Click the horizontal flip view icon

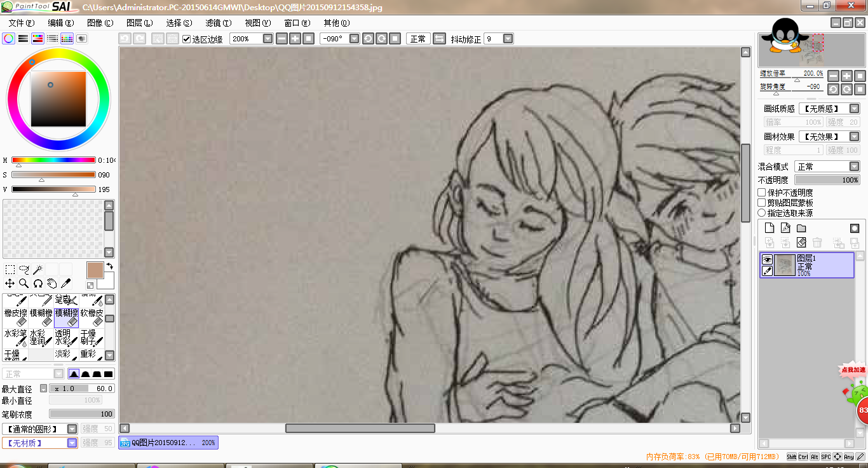pos(439,39)
